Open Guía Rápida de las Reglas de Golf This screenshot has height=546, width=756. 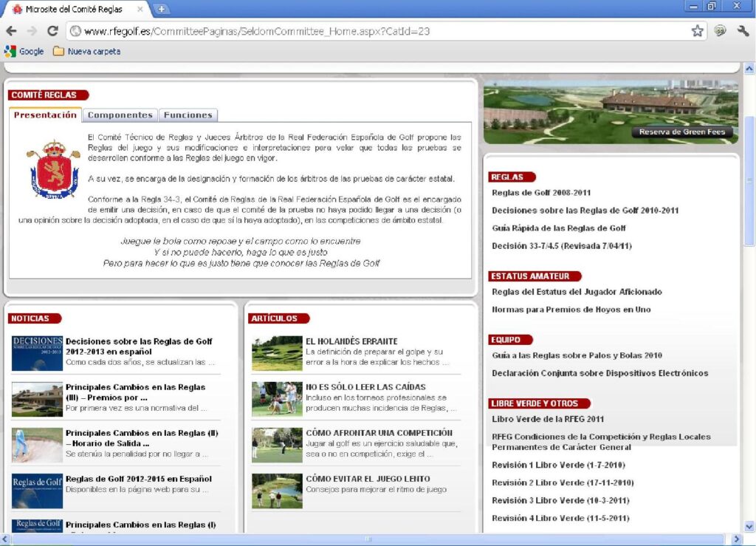[x=558, y=228]
